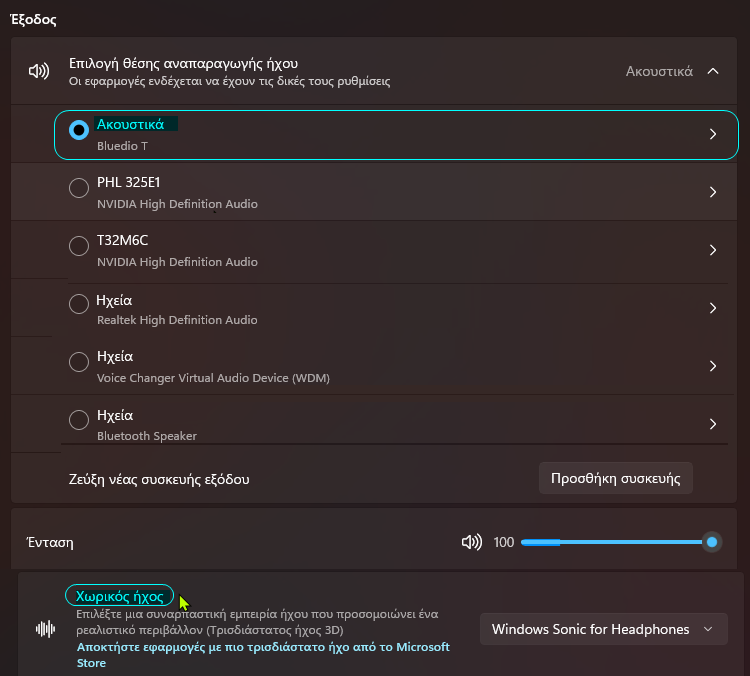The width and height of the screenshot is (750, 676).
Task: Click the Ζεύξη νέας συσκευής εξόδου label
Action: 159,479
